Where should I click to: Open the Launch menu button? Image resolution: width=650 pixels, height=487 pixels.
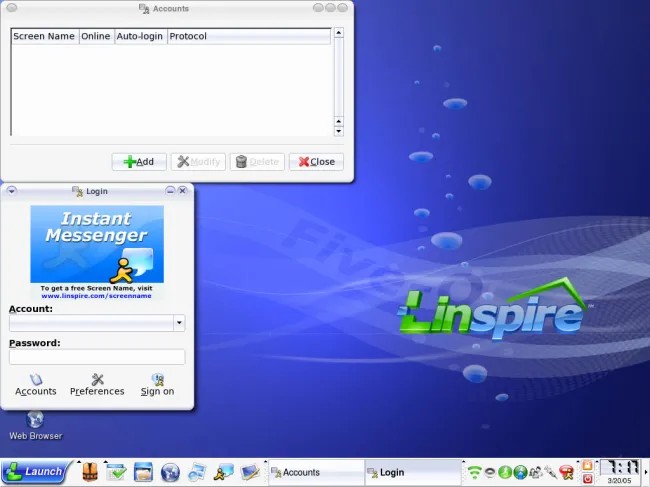pos(35,472)
